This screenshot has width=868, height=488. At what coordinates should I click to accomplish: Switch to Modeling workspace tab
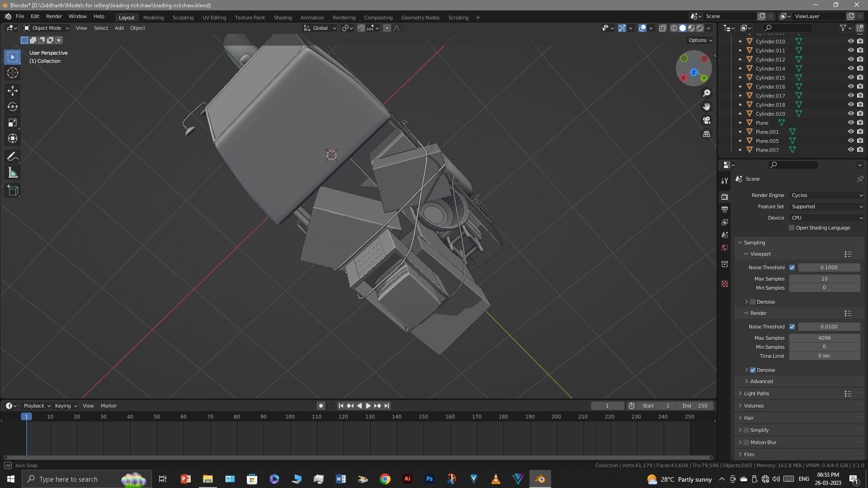(153, 17)
